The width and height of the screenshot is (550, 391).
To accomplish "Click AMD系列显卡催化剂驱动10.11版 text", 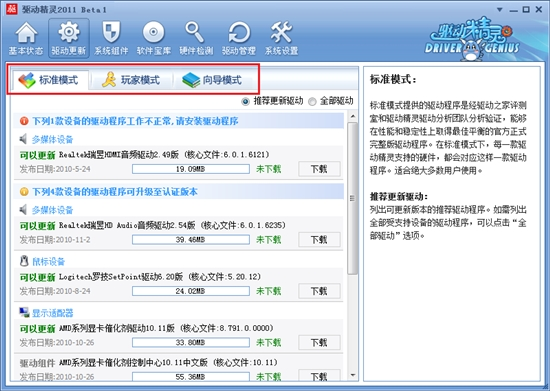I will pos(117,328).
